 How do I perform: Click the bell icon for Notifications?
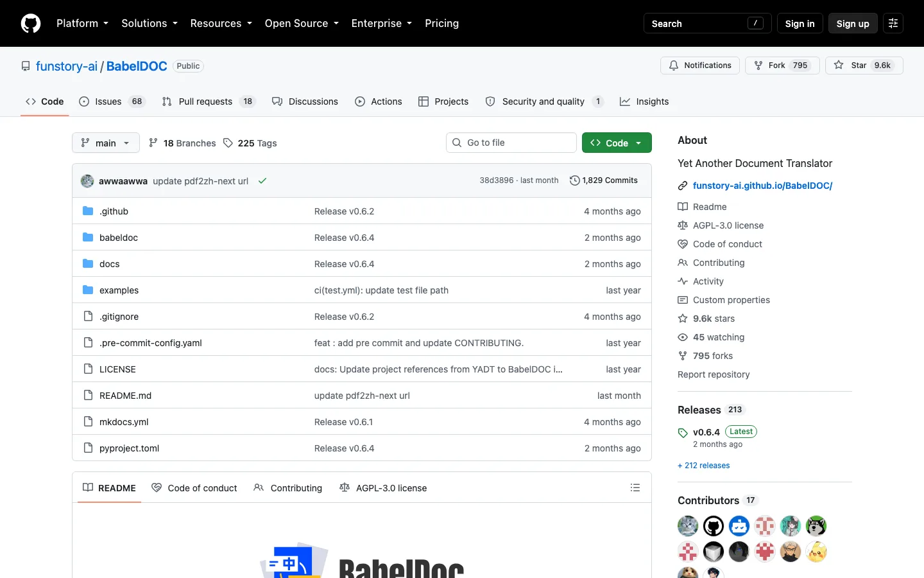pyautogui.click(x=674, y=66)
